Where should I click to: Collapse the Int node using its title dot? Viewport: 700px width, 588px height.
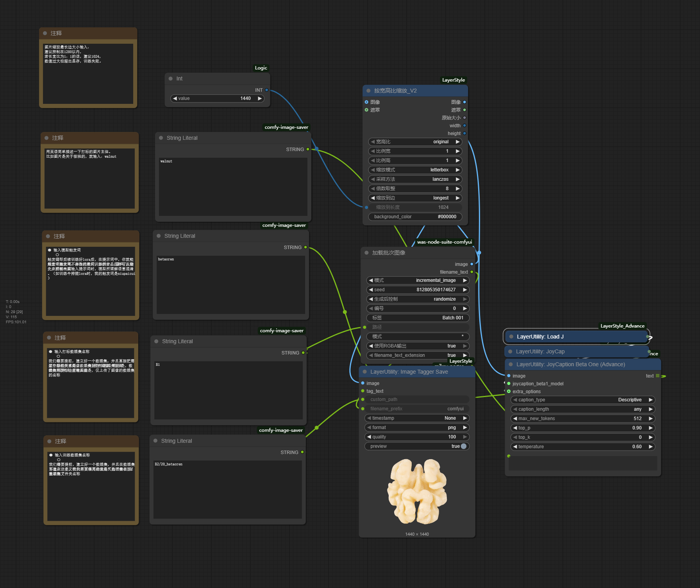pyautogui.click(x=171, y=78)
